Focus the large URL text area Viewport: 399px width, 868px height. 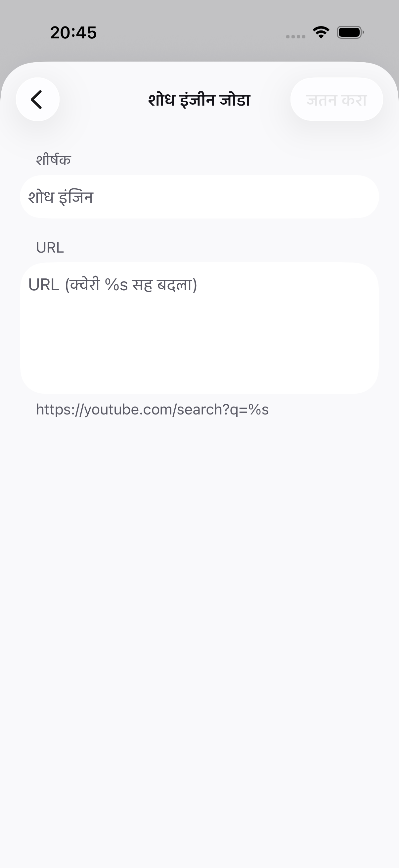coord(199,328)
